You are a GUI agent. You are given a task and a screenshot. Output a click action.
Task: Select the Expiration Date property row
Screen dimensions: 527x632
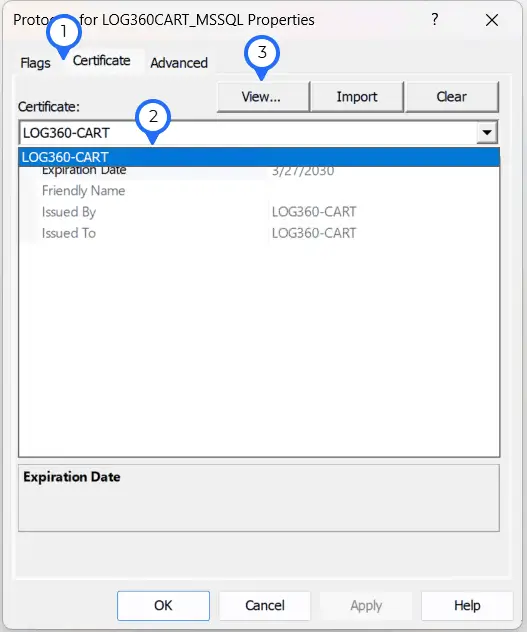click(x=259, y=171)
